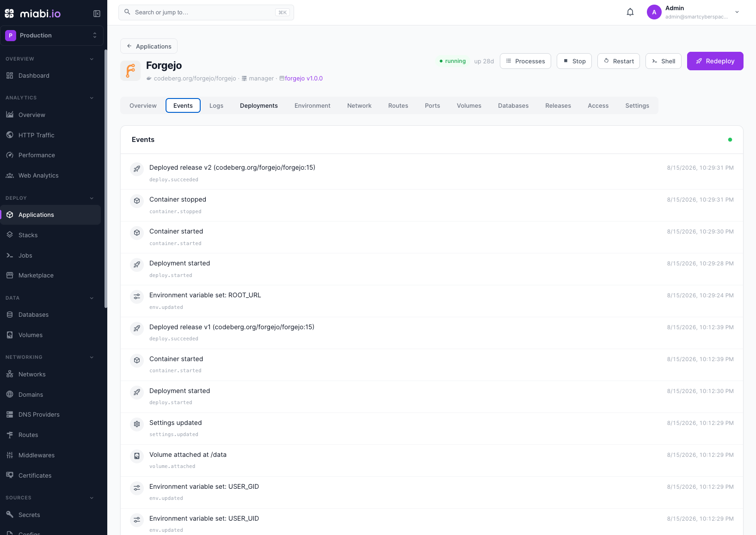Image resolution: width=756 pixels, height=535 pixels.
Task: Collapse the Networking sidebar section
Action: pos(92,357)
